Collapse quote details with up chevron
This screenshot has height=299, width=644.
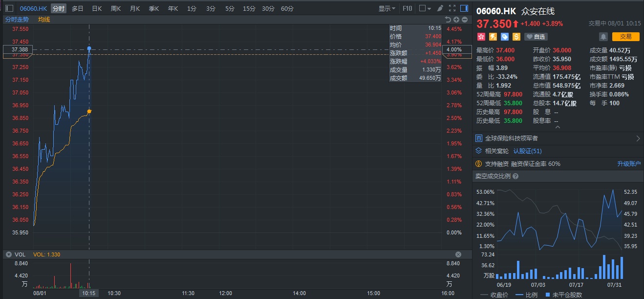coord(558,127)
